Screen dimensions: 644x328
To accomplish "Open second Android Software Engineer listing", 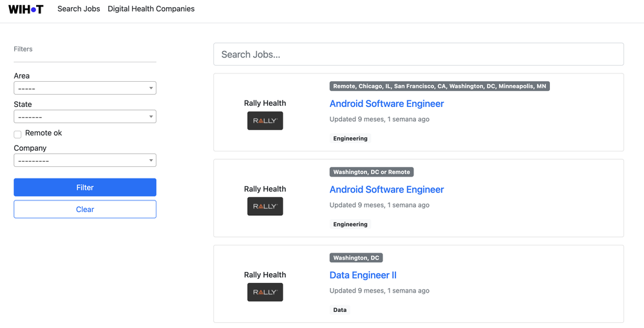I will (x=386, y=189).
